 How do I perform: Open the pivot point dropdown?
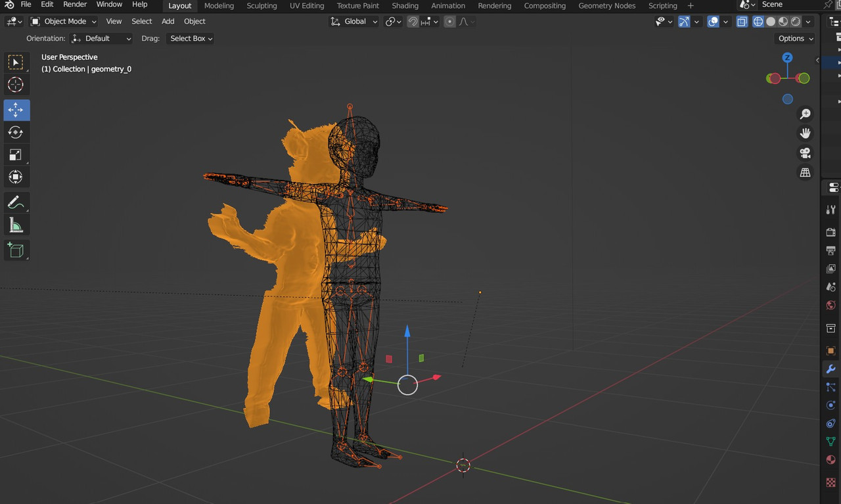coord(393,22)
